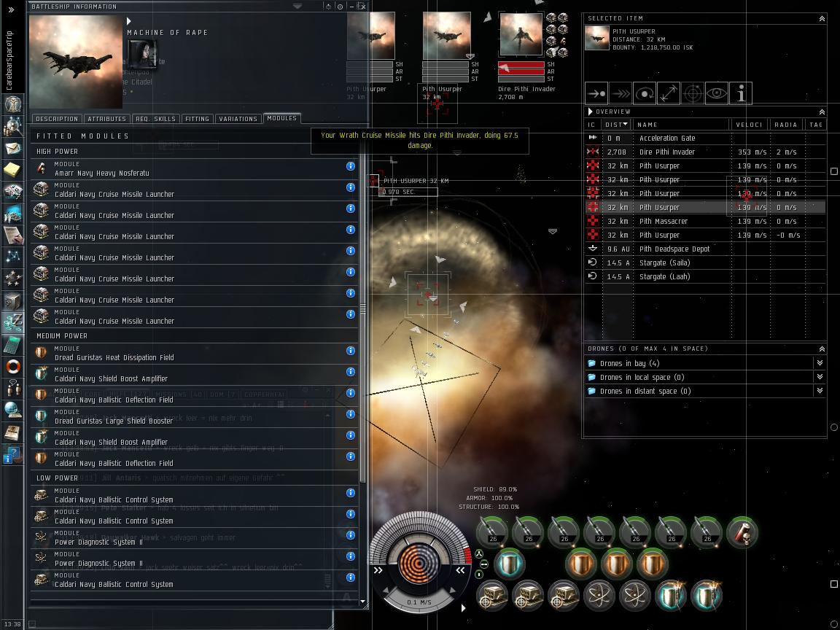The height and width of the screenshot is (630, 840).
Task: Click the increase speed arrow on HUD
Action: click(x=453, y=589)
